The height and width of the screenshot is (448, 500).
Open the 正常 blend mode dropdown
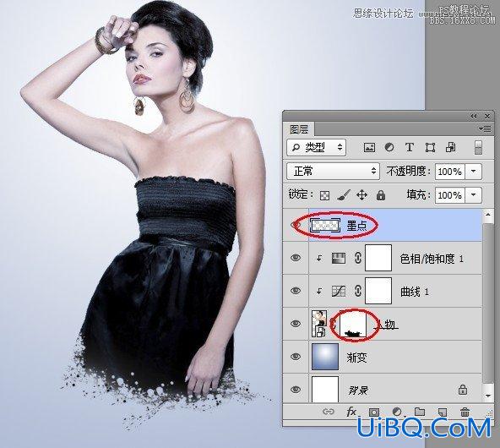point(333,172)
